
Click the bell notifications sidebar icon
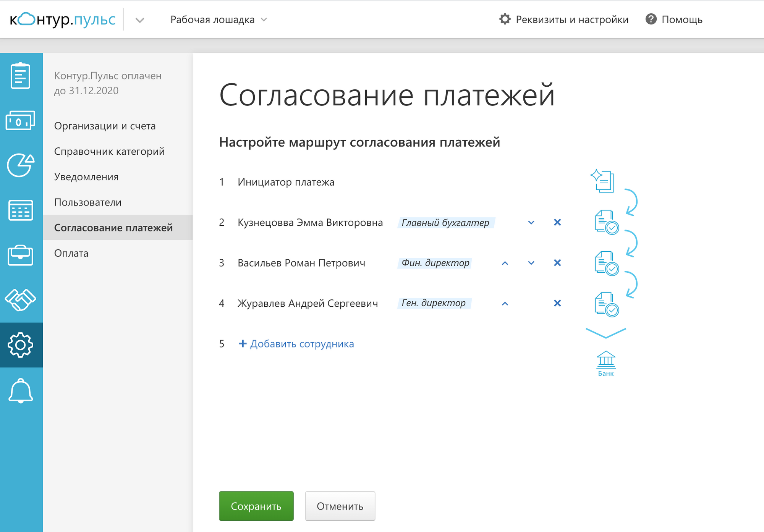pos(21,390)
